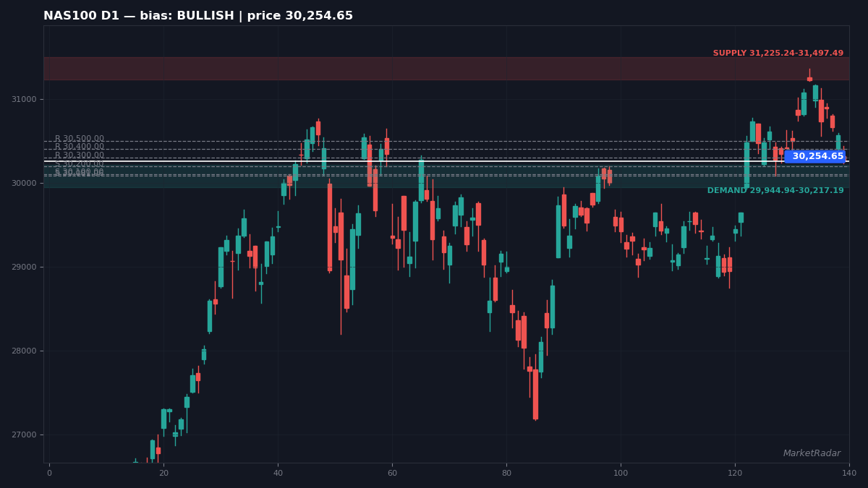Click the blue 30,254.65 current price tag

(815, 156)
